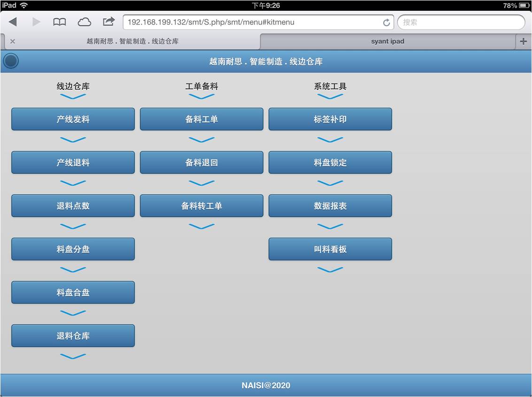Tap the share icon in toolbar

pos(109,22)
